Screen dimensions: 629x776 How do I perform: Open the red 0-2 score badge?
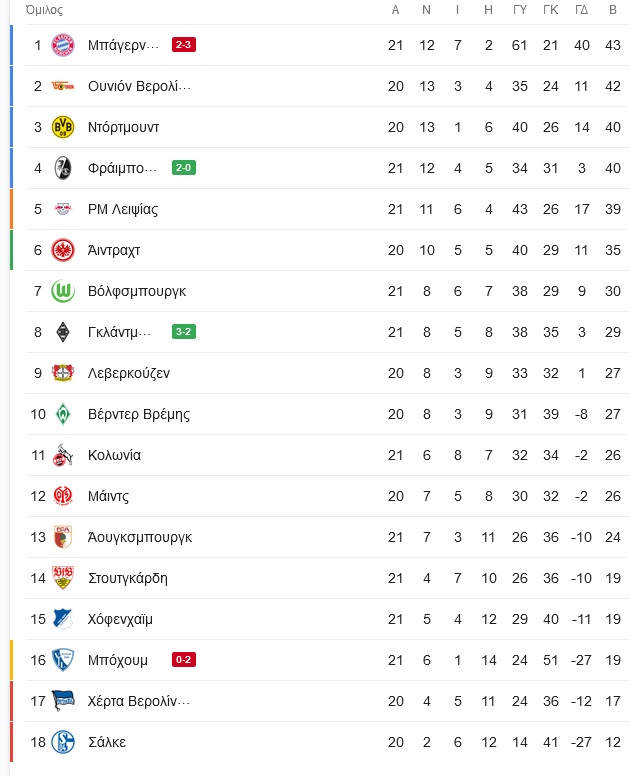[184, 660]
